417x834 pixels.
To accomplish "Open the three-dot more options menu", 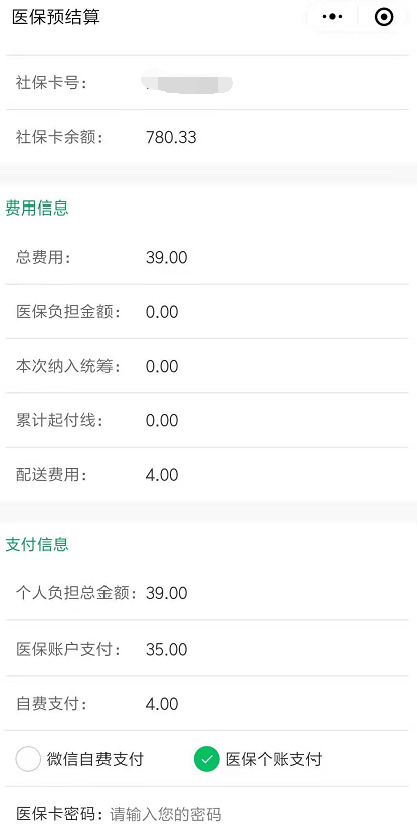I will pyautogui.click(x=332, y=16).
